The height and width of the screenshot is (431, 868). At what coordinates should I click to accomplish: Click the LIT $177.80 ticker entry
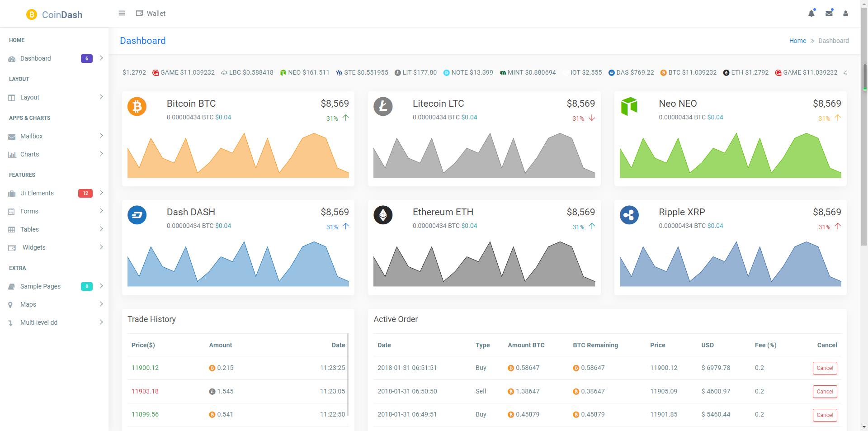415,72
